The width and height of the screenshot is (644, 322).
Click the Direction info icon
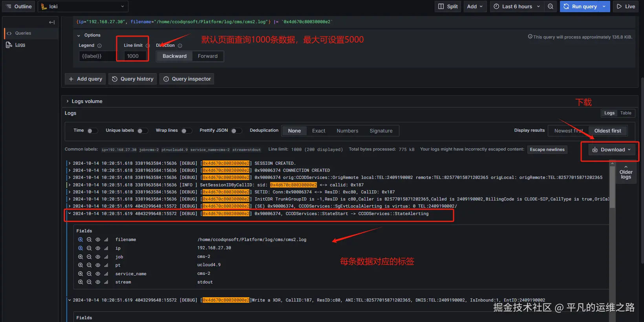pyautogui.click(x=180, y=46)
